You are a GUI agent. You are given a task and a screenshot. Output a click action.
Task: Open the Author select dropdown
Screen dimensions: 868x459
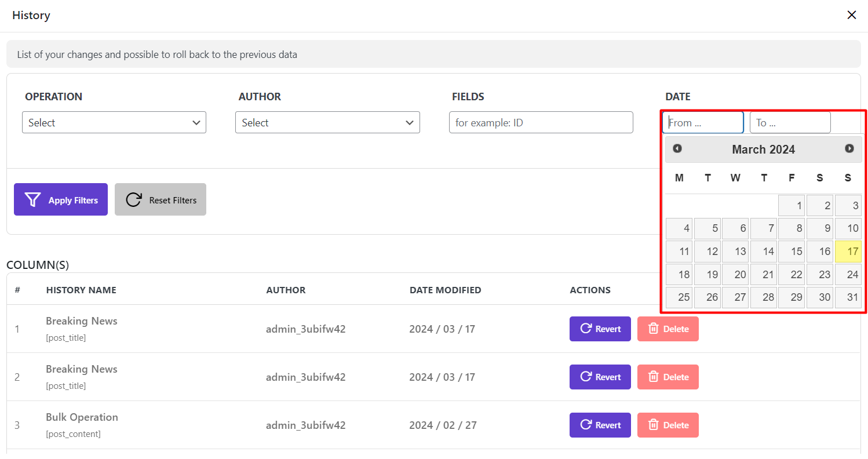pyautogui.click(x=327, y=122)
